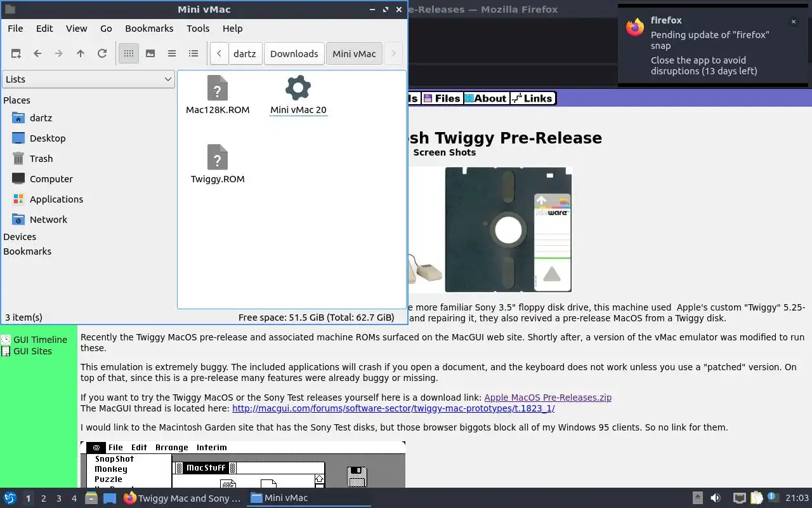
Task: Open the Links nav item on webpage
Action: (533, 98)
